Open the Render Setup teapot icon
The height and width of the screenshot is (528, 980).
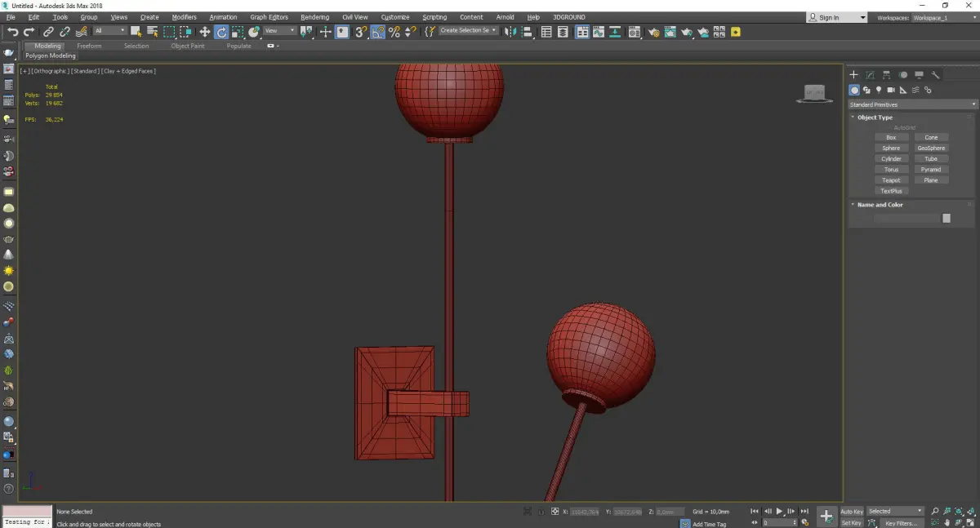pyautogui.click(x=653, y=32)
